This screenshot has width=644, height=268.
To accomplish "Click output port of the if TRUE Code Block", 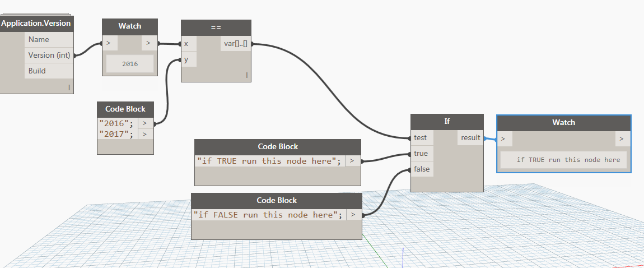I will pos(353,161).
